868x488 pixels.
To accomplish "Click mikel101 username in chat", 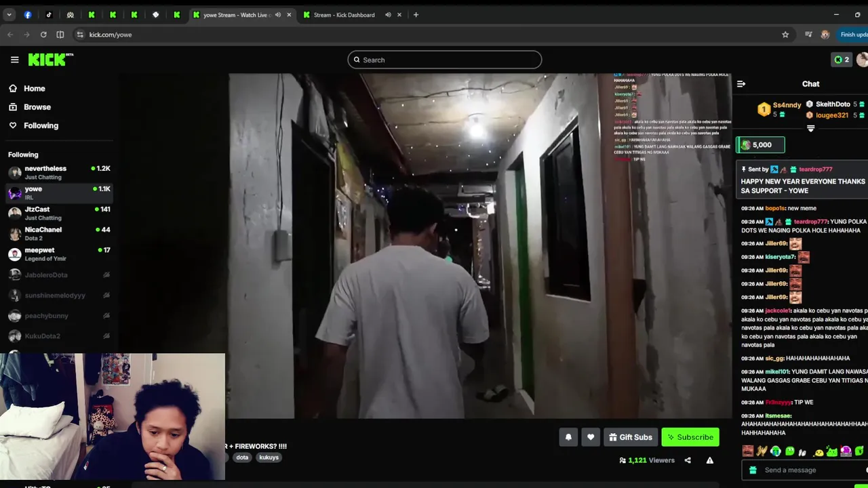I will click(777, 372).
